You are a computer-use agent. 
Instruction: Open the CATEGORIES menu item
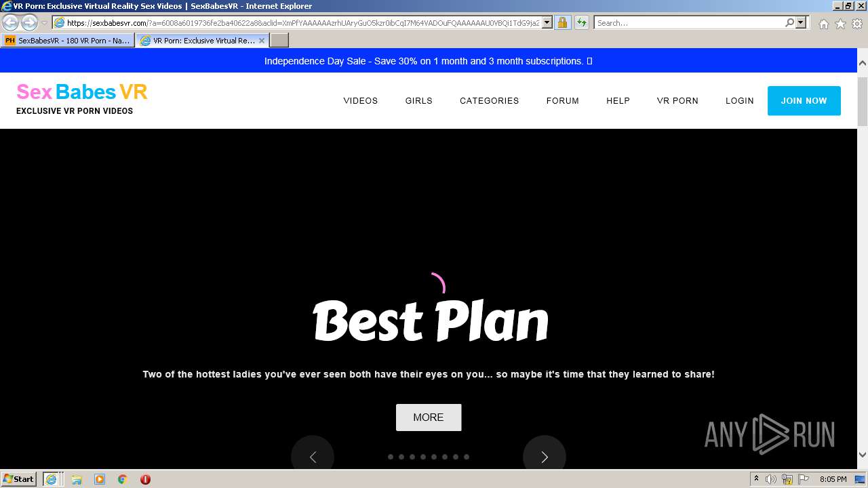[x=489, y=100]
